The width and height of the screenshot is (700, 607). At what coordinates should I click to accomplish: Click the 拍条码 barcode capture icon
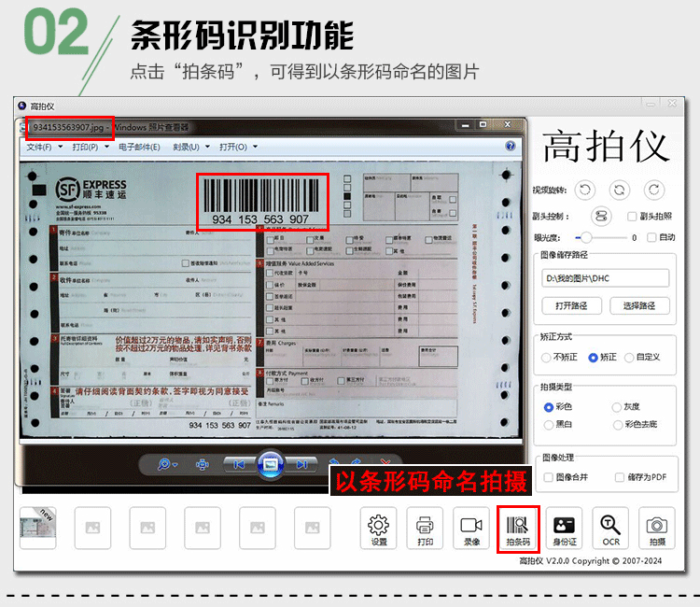click(x=517, y=529)
